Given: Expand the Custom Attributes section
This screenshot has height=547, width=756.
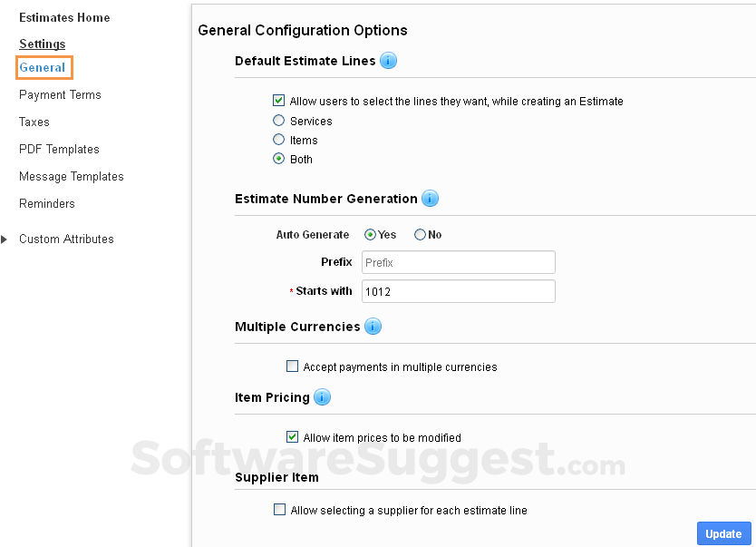Looking at the screenshot, I should click(6, 239).
